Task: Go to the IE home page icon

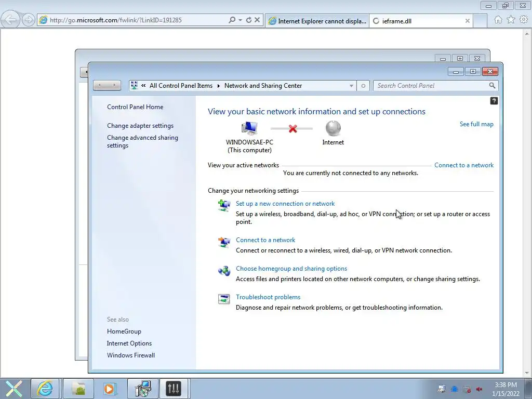Action: click(x=498, y=20)
